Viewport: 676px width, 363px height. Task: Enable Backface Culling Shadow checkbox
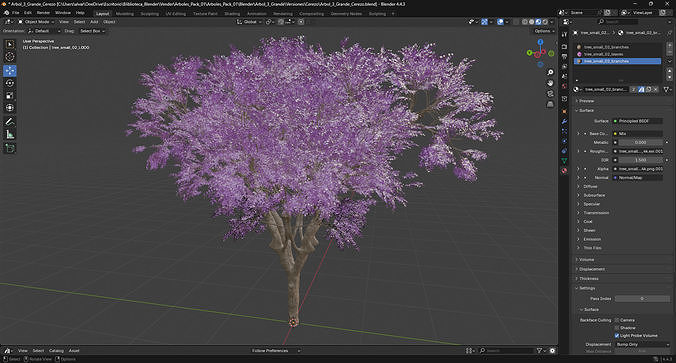[617, 328]
